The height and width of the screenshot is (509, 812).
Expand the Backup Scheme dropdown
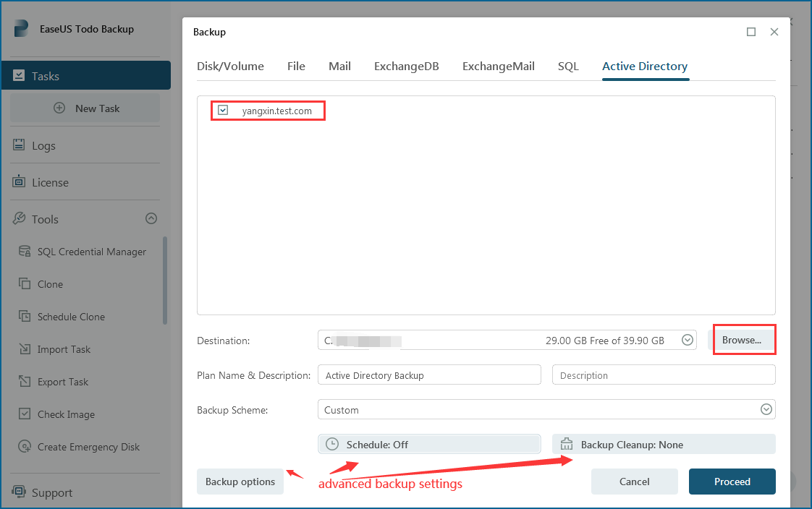pos(766,410)
